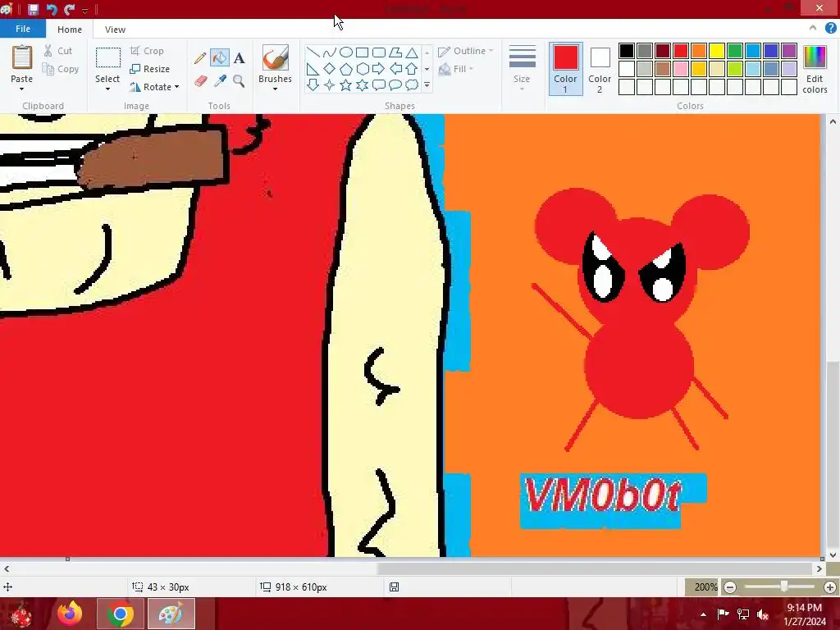Click the zoom level slider

click(783, 587)
